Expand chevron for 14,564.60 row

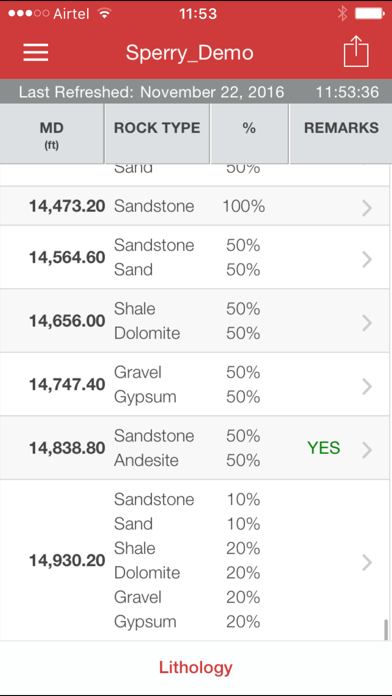tap(367, 259)
